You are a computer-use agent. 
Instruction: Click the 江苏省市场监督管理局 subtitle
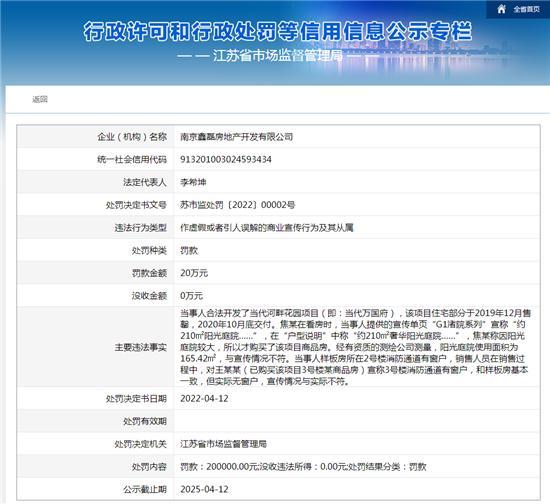pos(277,56)
